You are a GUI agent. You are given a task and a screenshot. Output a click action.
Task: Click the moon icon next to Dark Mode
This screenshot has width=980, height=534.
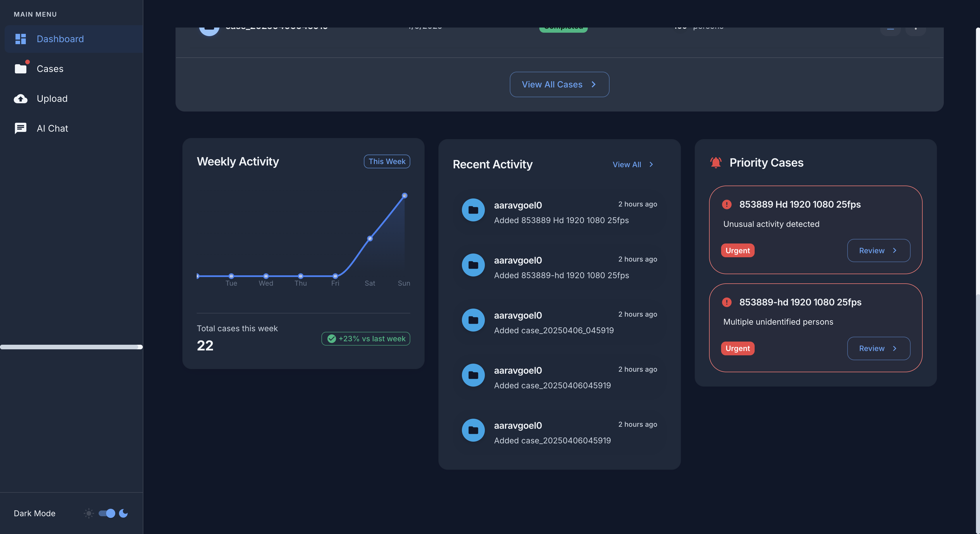pos(123,513)
